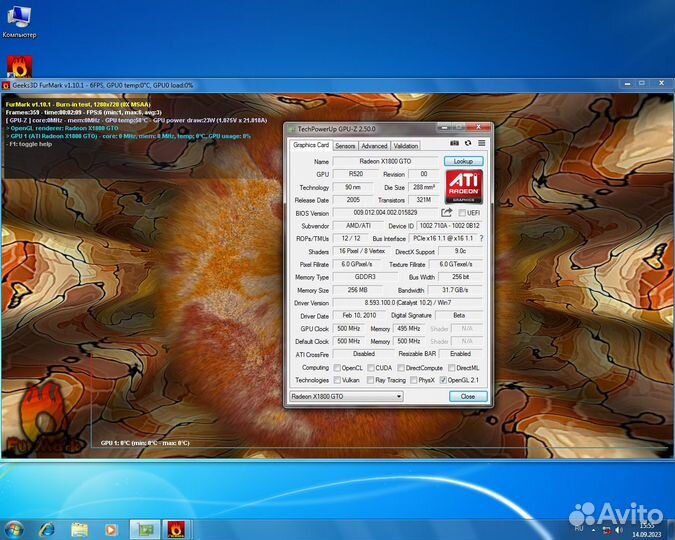Expand the Radeon X1800 GTO GPU dropdown
The image size is (675, 540).
(x=345, y=396)
